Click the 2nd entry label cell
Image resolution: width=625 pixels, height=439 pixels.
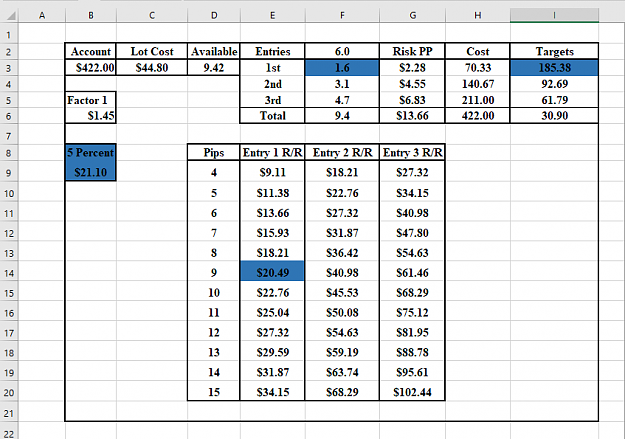click(273, 84)
